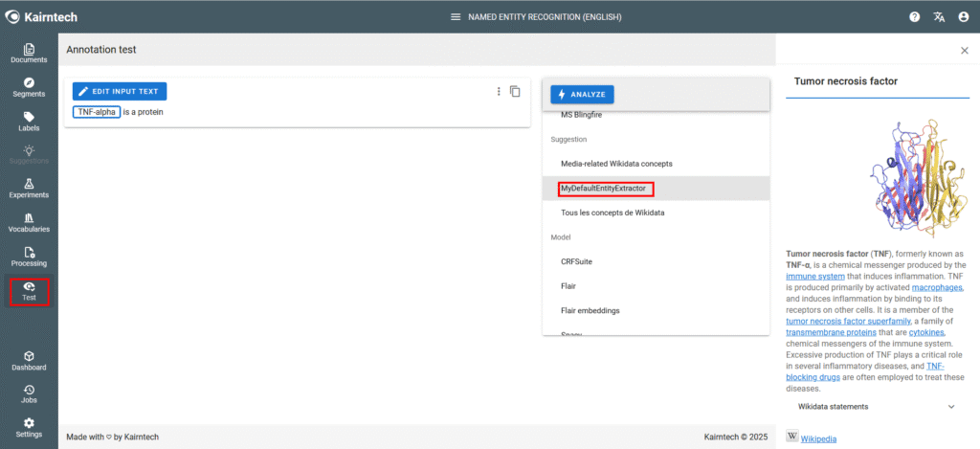Open the project menu hamburger icon

456,17
